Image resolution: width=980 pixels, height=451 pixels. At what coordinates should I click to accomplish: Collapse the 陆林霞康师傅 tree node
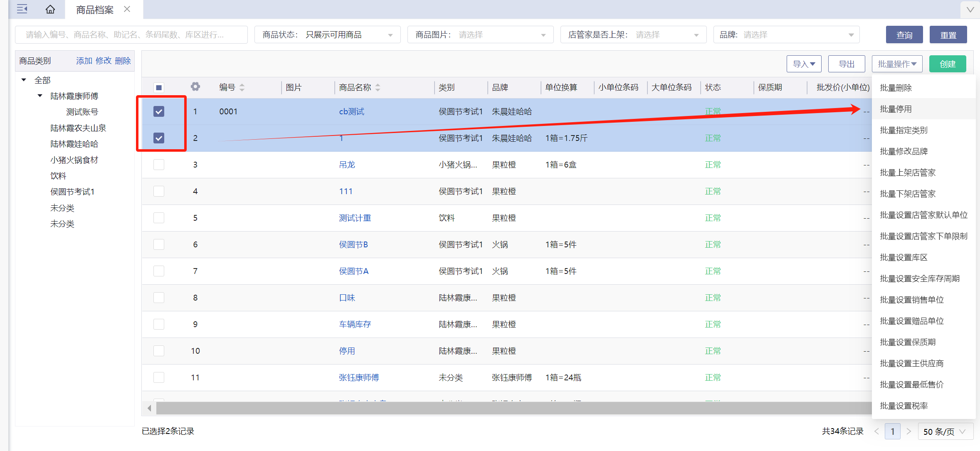(40, 96)
